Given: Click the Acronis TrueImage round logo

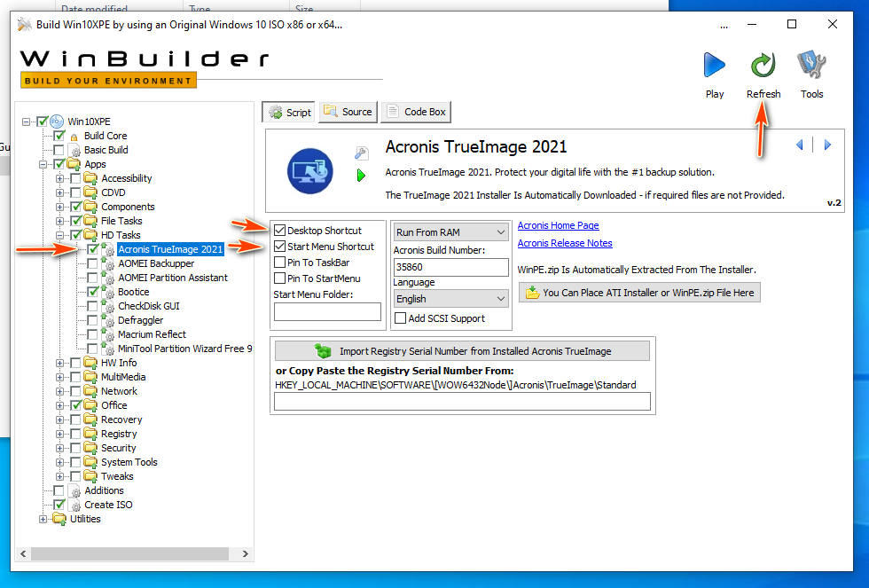Looking at the screenshot, I should pos(310,171).
